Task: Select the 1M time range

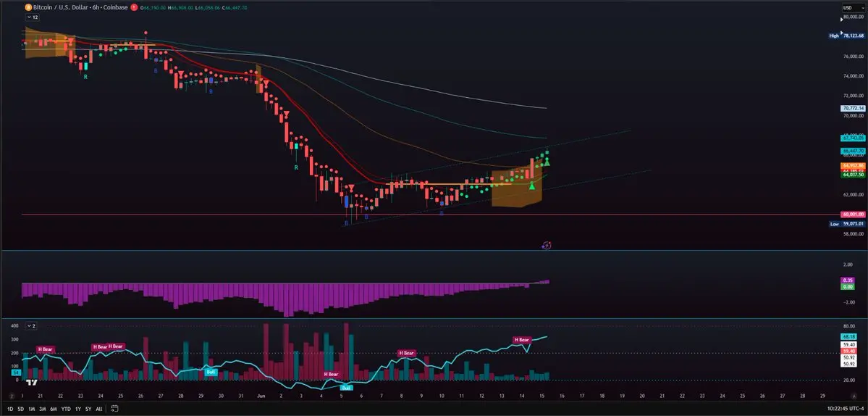Action: click(32, 409)
